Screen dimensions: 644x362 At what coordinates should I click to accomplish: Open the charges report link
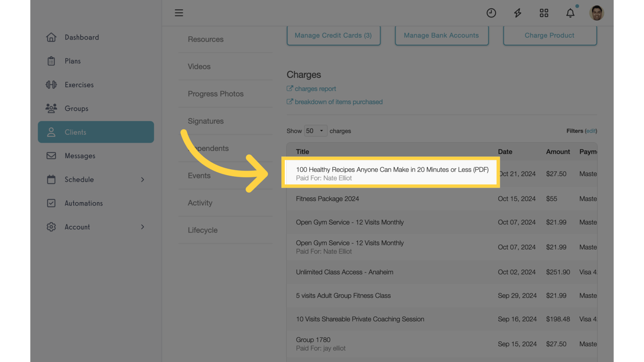click(x=315, y=89)
